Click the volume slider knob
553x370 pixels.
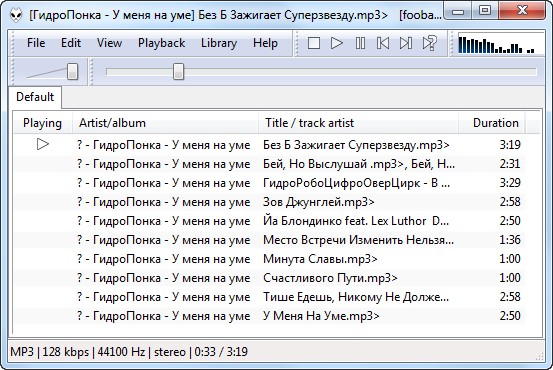tap(73, 72)
